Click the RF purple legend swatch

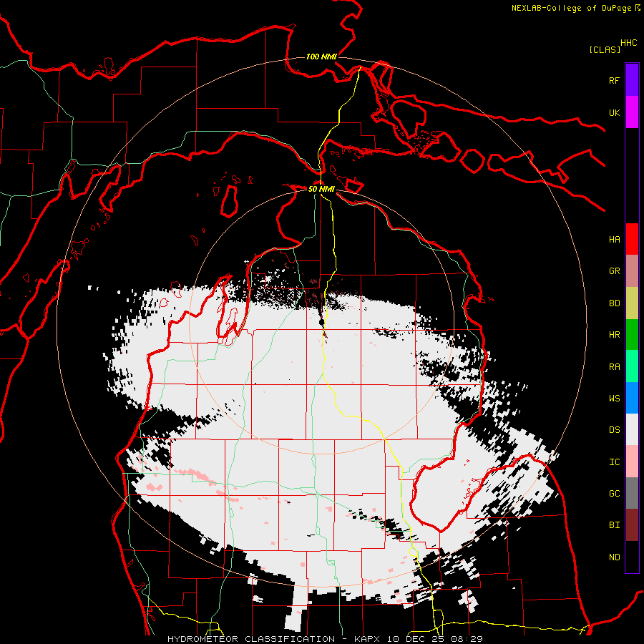[x=632, y=80]
